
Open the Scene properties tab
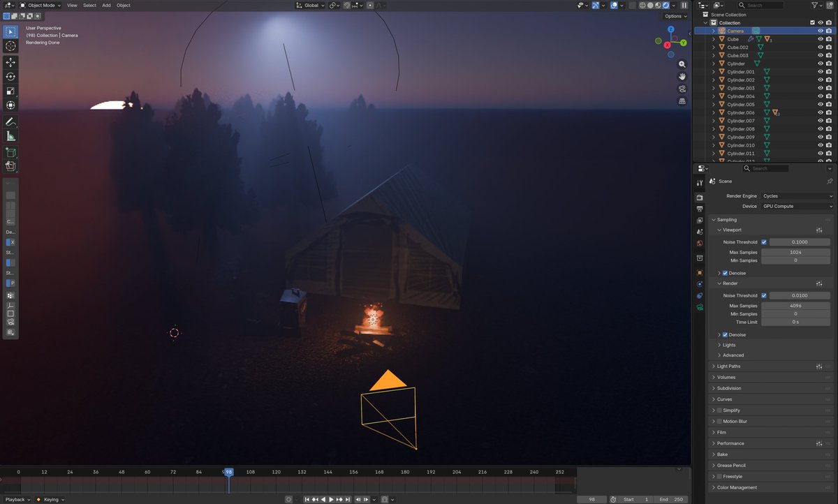click(x=700, y=232)
